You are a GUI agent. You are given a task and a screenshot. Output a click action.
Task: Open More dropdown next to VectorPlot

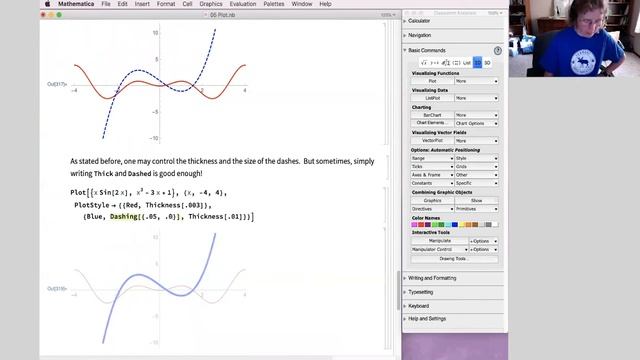476,140
